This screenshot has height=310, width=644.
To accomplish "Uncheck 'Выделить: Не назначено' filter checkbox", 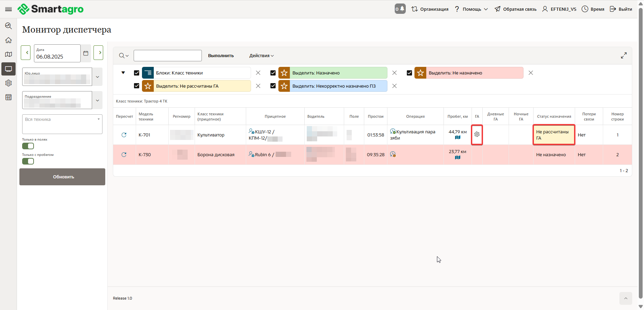I will pyautogui.click(x=409, y=73).
